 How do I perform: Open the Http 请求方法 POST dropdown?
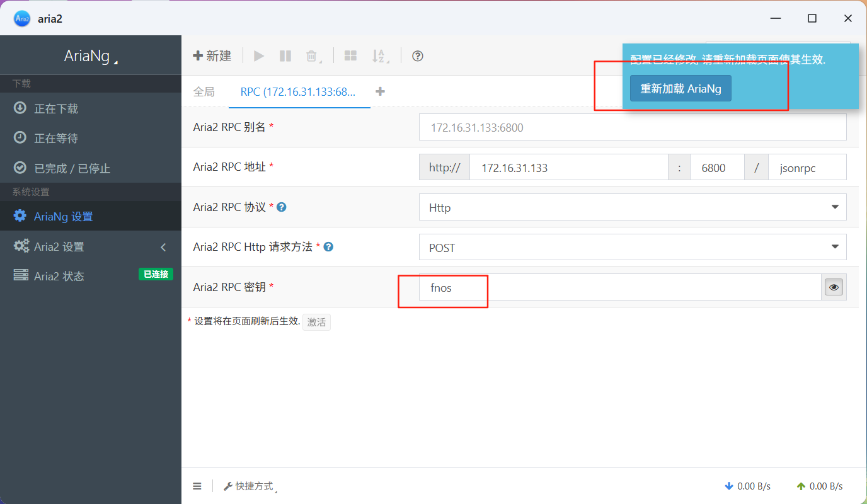[x=633, y=248]
